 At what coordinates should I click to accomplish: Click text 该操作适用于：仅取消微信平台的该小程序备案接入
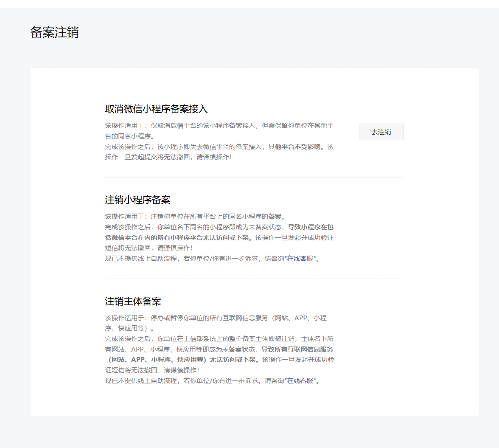point(180,126)
